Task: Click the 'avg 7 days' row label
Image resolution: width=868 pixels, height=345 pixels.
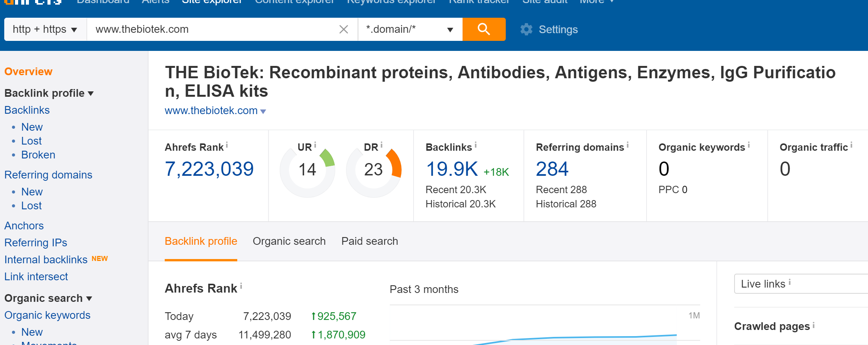Action: pyautogui.click(x=191, y=335)
